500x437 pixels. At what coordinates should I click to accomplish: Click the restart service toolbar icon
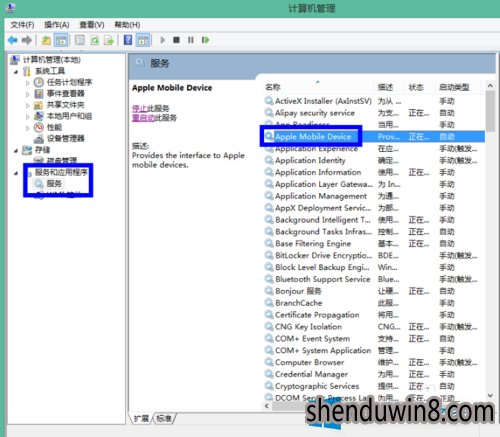205,40
